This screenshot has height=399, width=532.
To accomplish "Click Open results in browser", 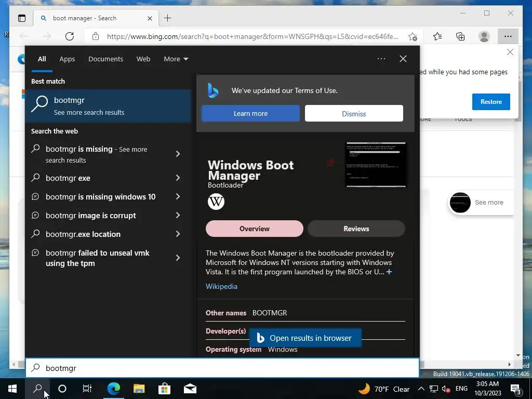I will (x=305, y=338).
